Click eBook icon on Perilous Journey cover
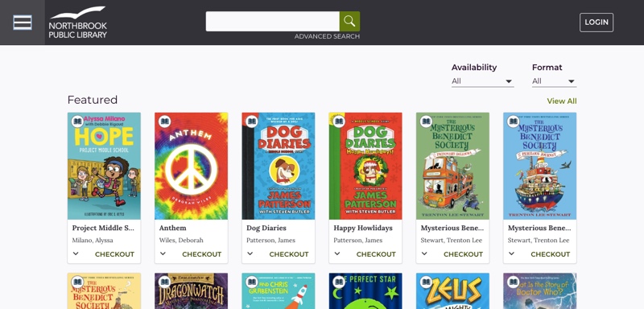644x309 pixels. tap(513, 122)
